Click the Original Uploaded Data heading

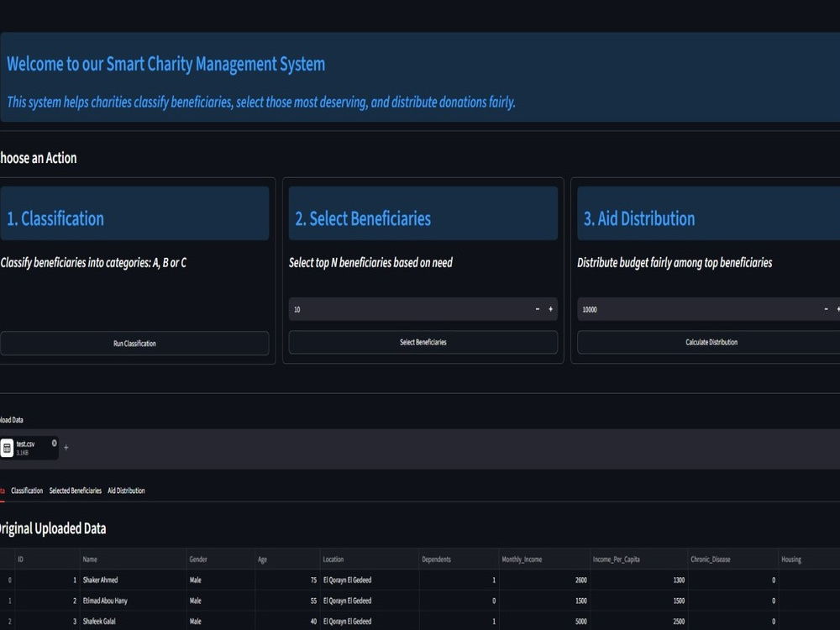53,528
